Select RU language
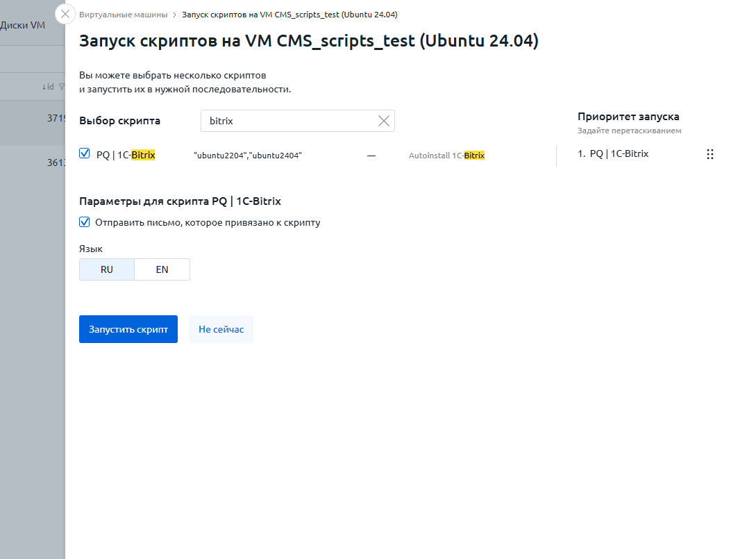Screen dimensions: 756x559 (x=106, y=269)
